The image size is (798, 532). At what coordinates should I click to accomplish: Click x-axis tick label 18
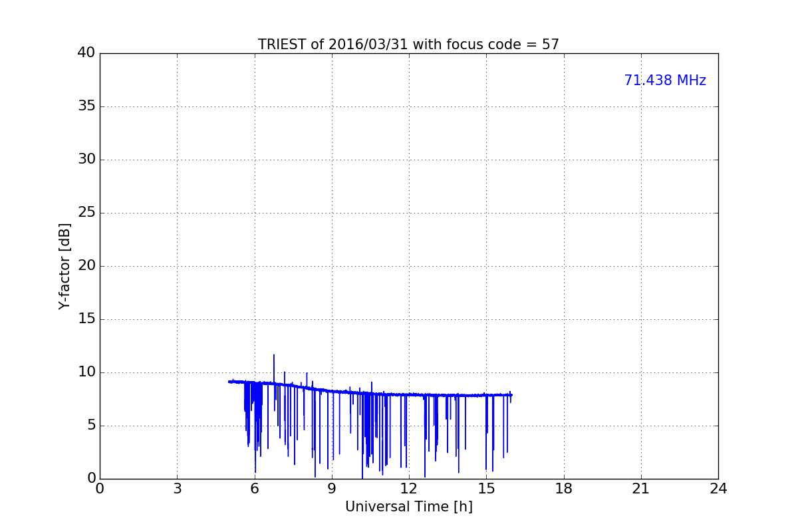pyautogui.click(x=564, y=489)
